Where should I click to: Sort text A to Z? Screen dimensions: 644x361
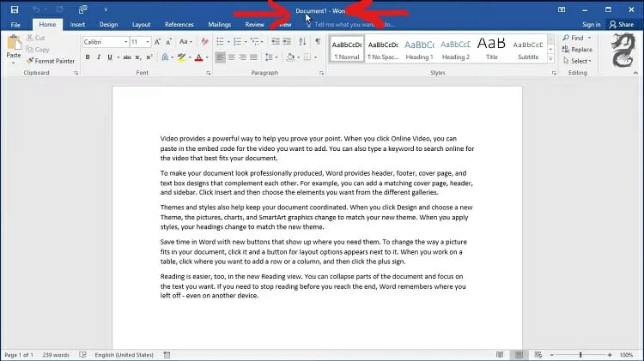pos(302,41)
